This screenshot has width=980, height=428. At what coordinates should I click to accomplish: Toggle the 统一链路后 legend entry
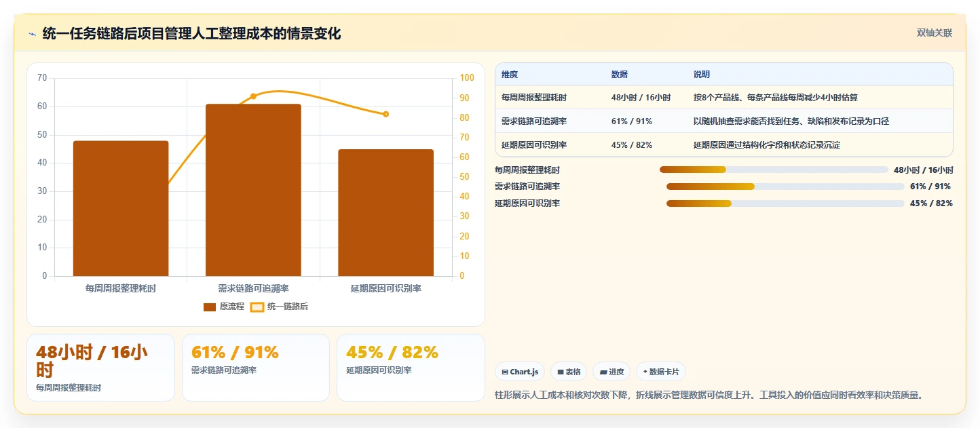279,307
